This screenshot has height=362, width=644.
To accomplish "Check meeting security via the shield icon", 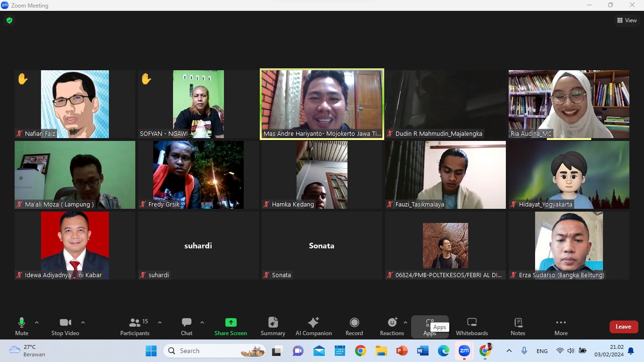I will (x=9, y=20).
